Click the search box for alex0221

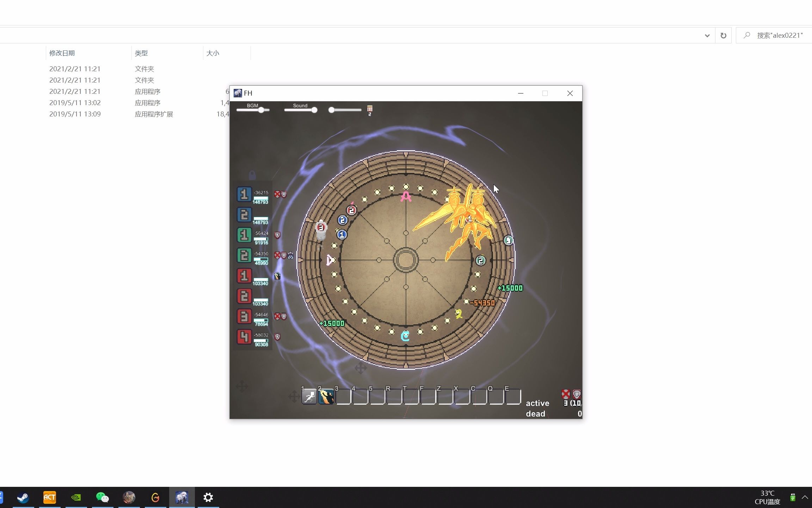pyautogui.click(x=779, y=36)
